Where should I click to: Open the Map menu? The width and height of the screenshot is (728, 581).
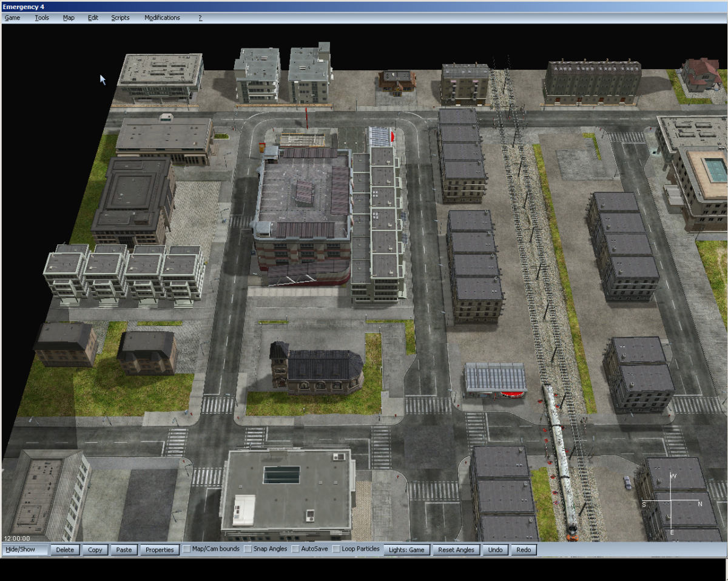pyautogui.click(x=69, y=18)
